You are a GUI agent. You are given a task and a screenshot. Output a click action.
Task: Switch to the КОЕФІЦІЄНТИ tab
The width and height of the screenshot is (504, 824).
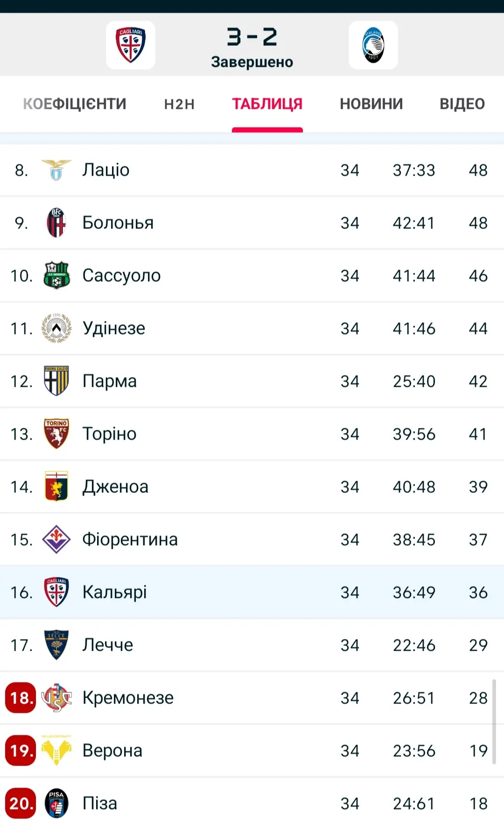pyautogui.click(x=75, y=104)
